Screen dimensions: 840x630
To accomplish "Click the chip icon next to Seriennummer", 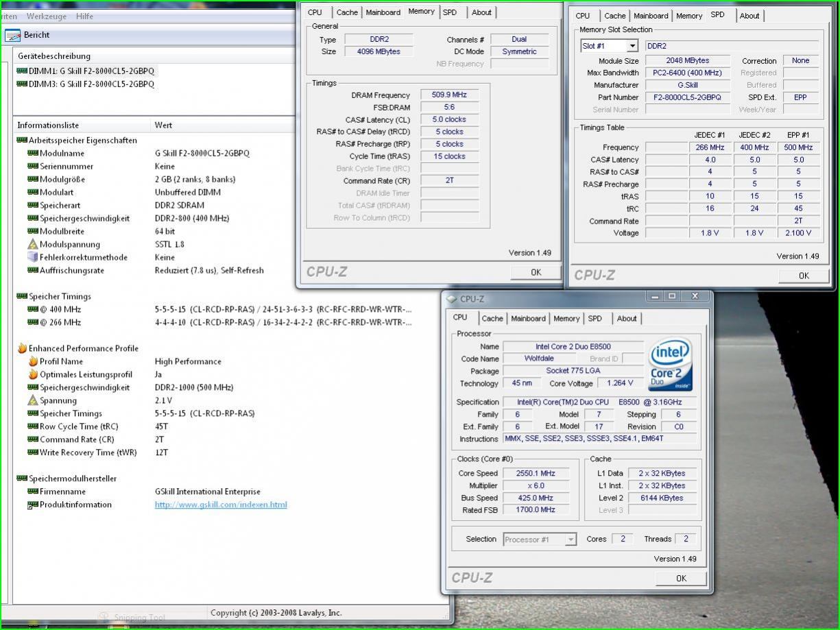I will click(33, 167).
